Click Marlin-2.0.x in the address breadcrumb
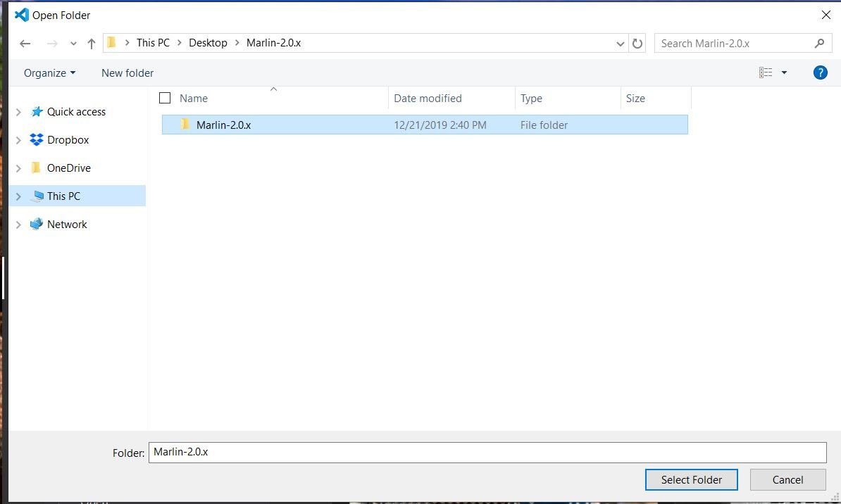 coord(273,43)
